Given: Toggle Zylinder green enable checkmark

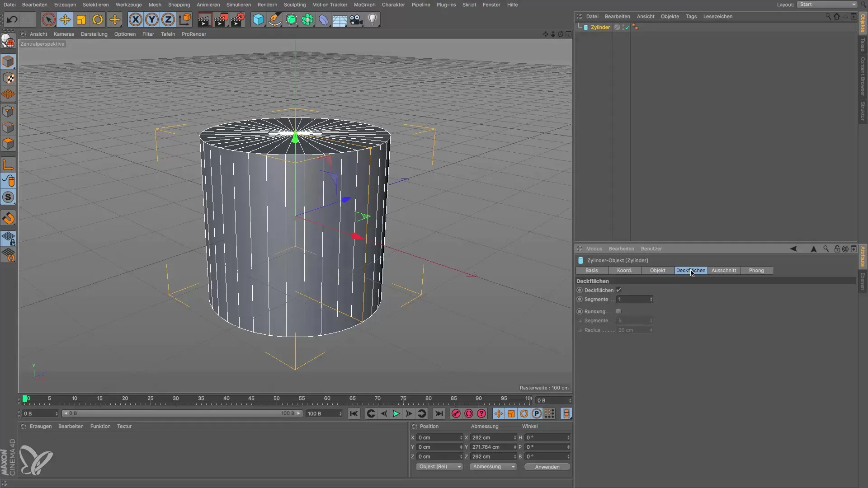Looking at the screenshot, I should coord(627,28).
